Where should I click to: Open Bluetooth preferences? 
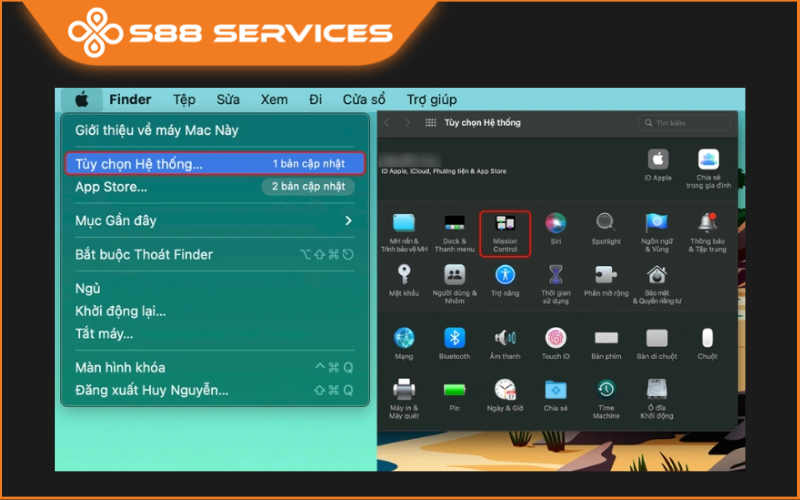tap(454, 344)
